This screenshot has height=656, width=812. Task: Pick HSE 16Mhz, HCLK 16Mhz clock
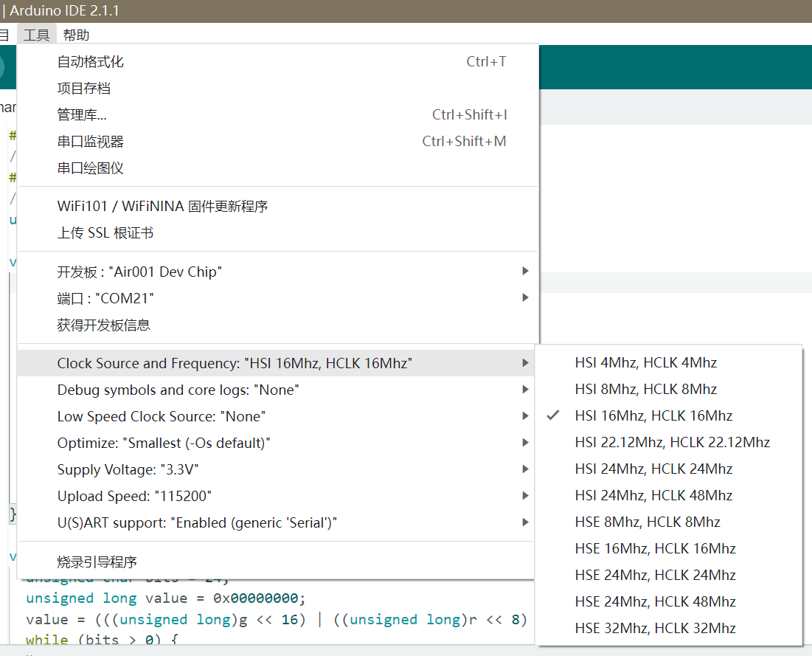point(668,548)
